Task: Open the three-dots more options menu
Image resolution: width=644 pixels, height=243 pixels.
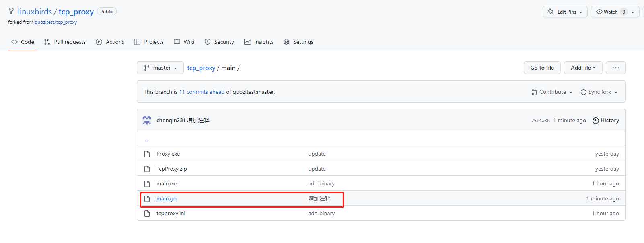Action: 616,68
